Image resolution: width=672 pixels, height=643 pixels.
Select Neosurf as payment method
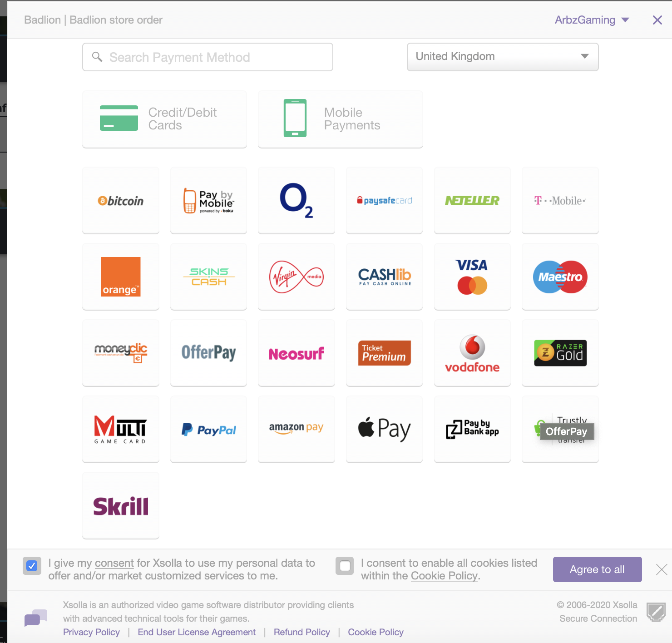click(x=296, y=353)
